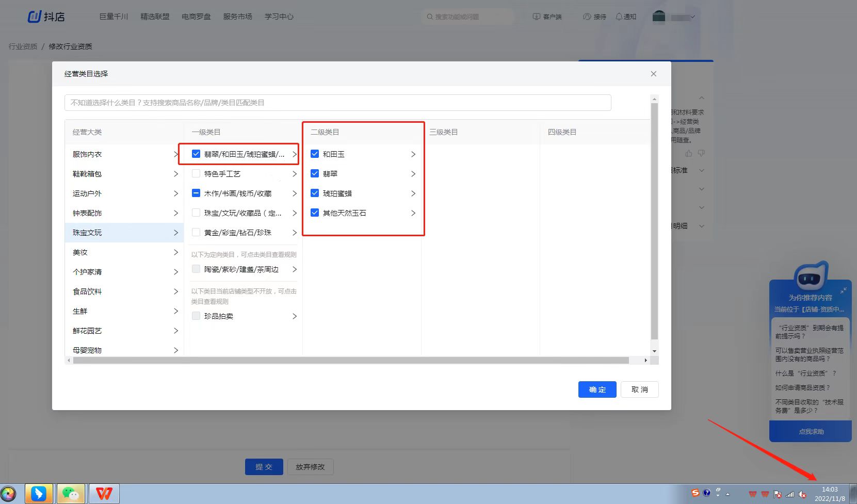The width and height of the screenshot is (857, 504).
Task: Expand 琥珀蜜蜡 subcategories arrow
Action: (413, 193)
